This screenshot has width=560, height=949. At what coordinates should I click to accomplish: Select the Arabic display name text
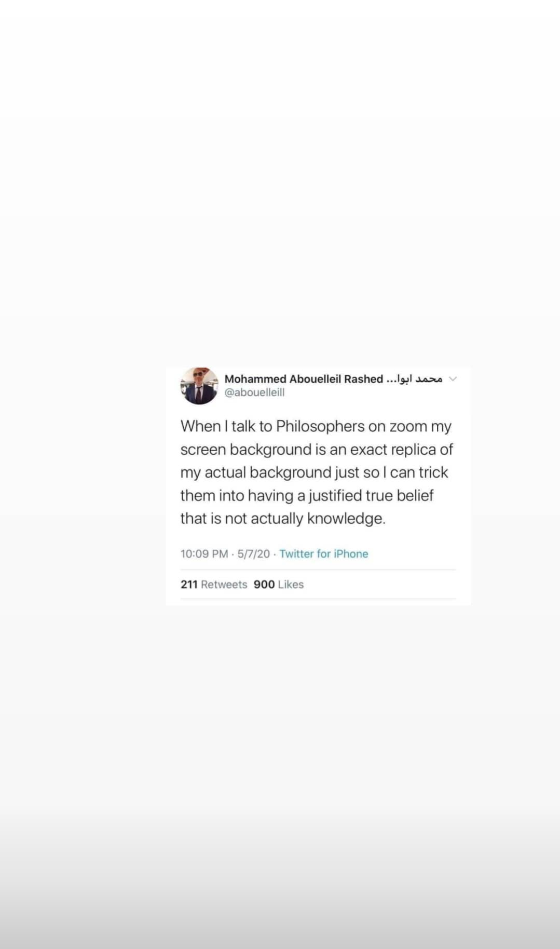coord(415,379)
